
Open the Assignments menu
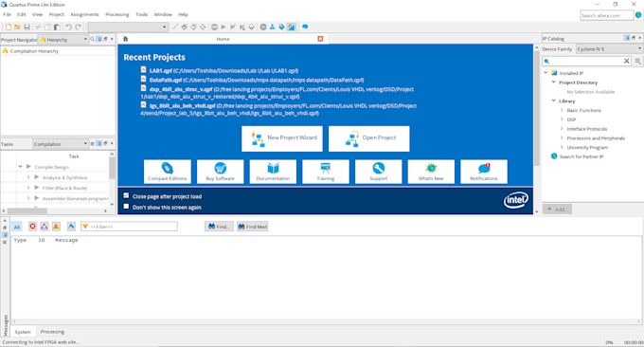(x=84, y=14)
